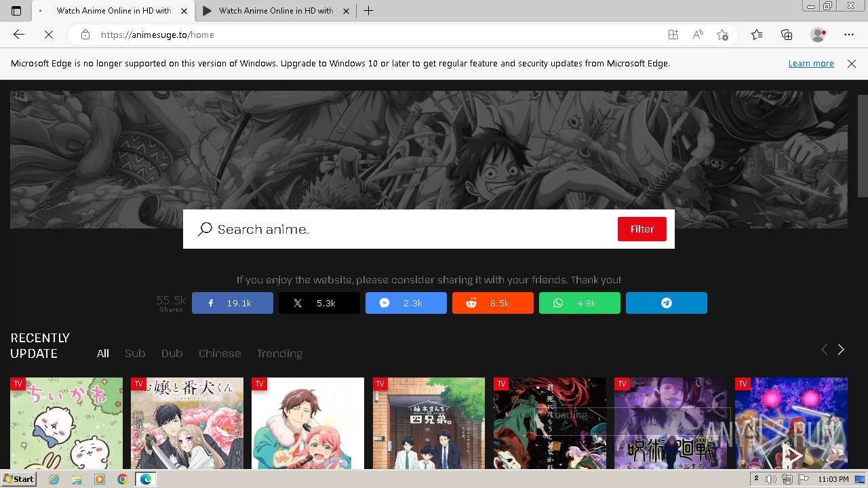Image resolution: width=868 pixels, height=488 pixels.
Task: Open a new browser tab
Action: 368,11
